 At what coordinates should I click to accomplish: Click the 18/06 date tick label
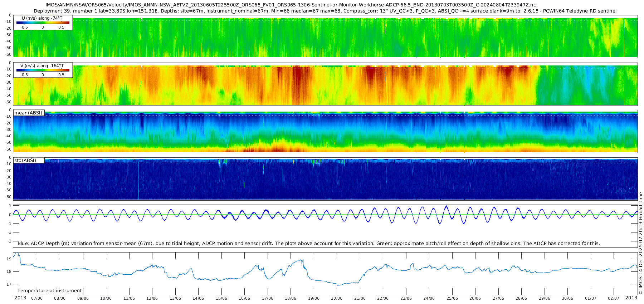tap(290, 298)
